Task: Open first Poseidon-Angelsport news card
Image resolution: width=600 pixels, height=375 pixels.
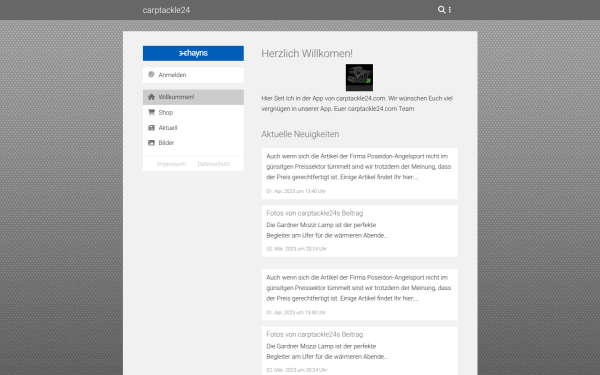Action: [359, 173]
